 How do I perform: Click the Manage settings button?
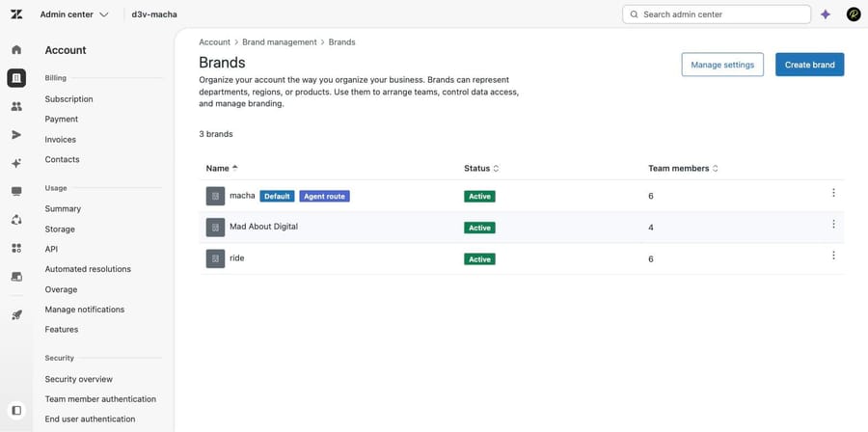tap(722, 65)
